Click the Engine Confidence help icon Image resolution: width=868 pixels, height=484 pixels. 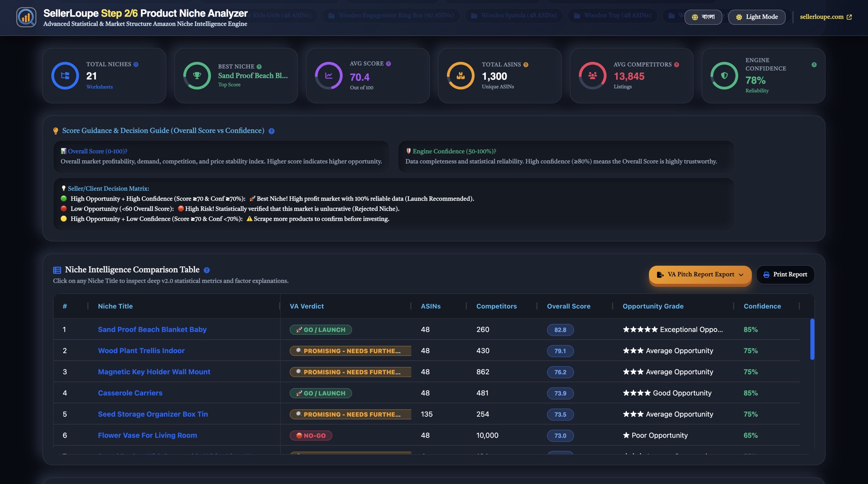[814, 65]
